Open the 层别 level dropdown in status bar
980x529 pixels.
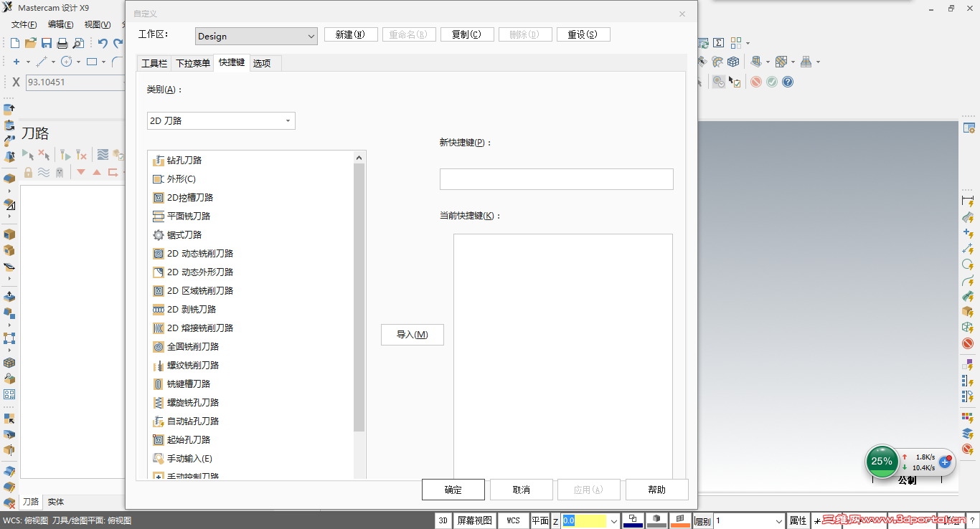(778, 520)
